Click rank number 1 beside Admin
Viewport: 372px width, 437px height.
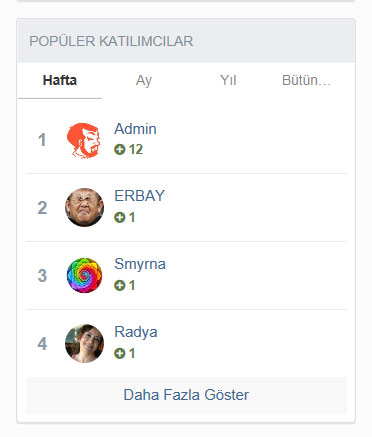42,140
